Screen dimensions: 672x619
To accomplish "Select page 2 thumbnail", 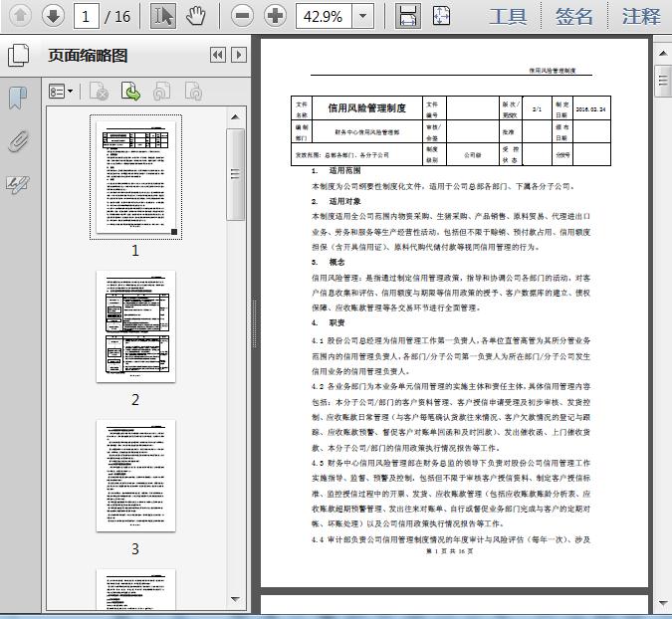I will pos(135,326).
